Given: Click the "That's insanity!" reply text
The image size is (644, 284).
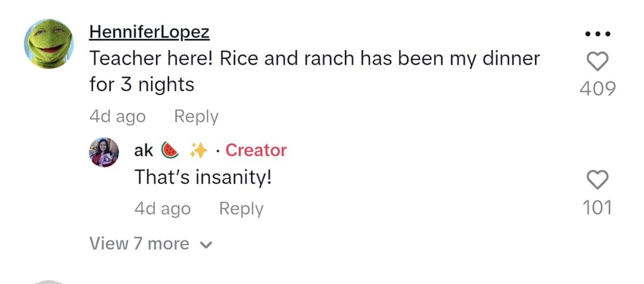Looking at the screenshot, I should [203, 177].
